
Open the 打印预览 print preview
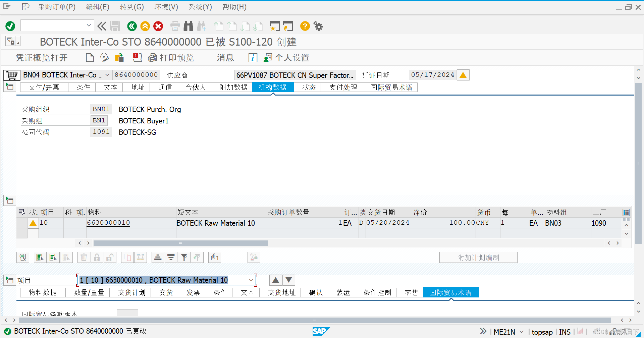171,58
